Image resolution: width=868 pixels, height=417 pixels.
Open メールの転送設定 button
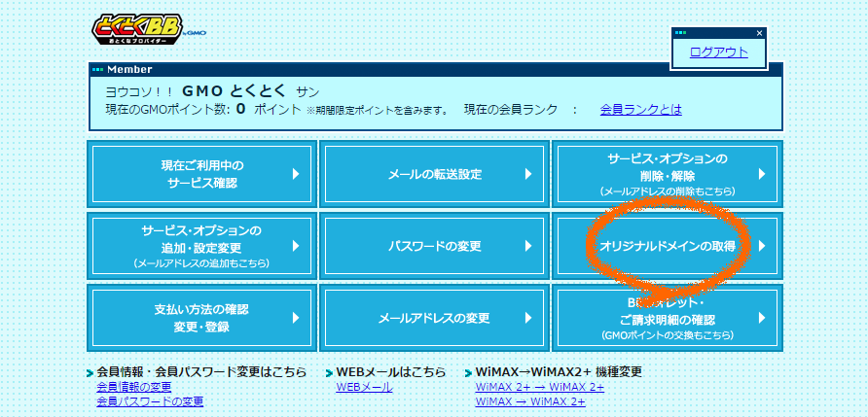click(435, 174)
